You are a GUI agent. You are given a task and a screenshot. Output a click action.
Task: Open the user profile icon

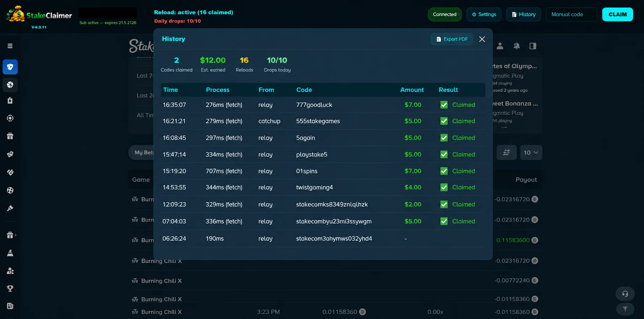(x=500, y=46)
